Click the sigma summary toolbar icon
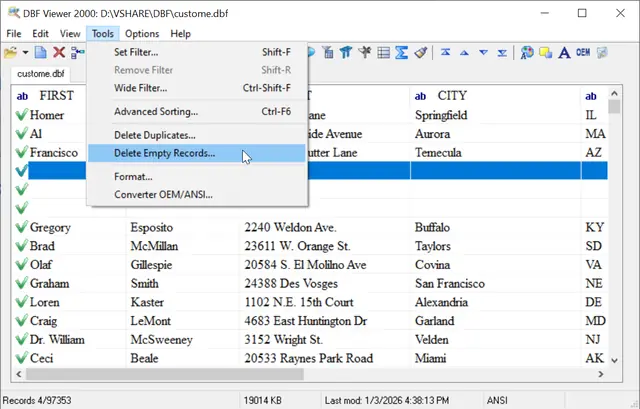The image size is (640, 409). 402,52
